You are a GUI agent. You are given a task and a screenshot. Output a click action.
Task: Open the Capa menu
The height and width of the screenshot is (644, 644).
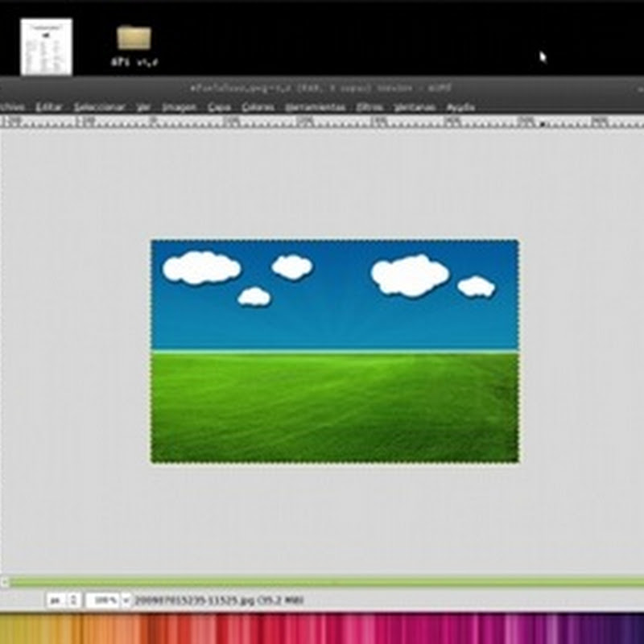(x=219, y=107)
